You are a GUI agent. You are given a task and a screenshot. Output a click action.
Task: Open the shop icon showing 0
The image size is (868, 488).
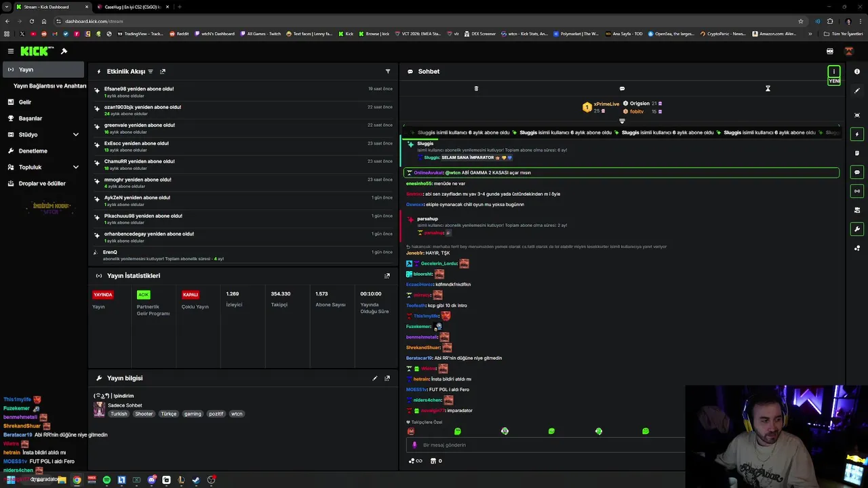[x=436, y=461]
